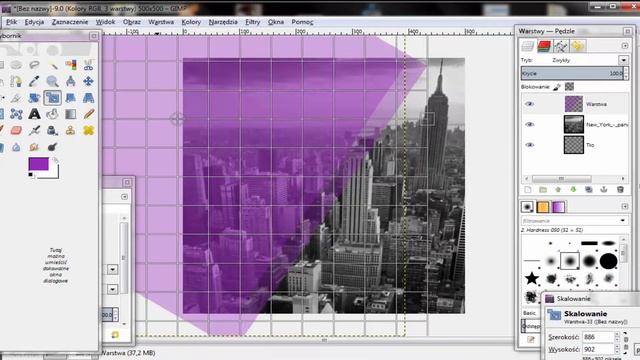
Task: Open the Plik menu
Action: (11, 22)
